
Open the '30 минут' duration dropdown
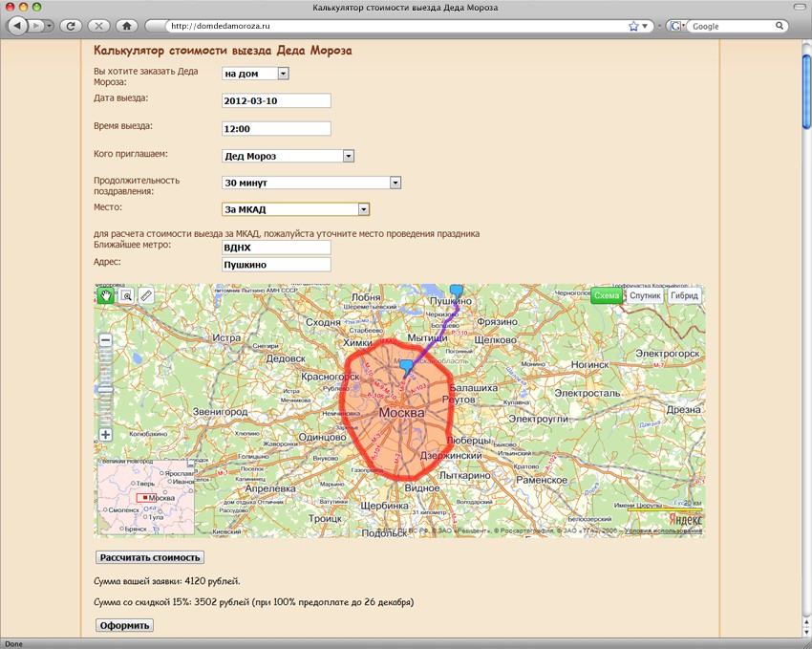click(311, 183)
